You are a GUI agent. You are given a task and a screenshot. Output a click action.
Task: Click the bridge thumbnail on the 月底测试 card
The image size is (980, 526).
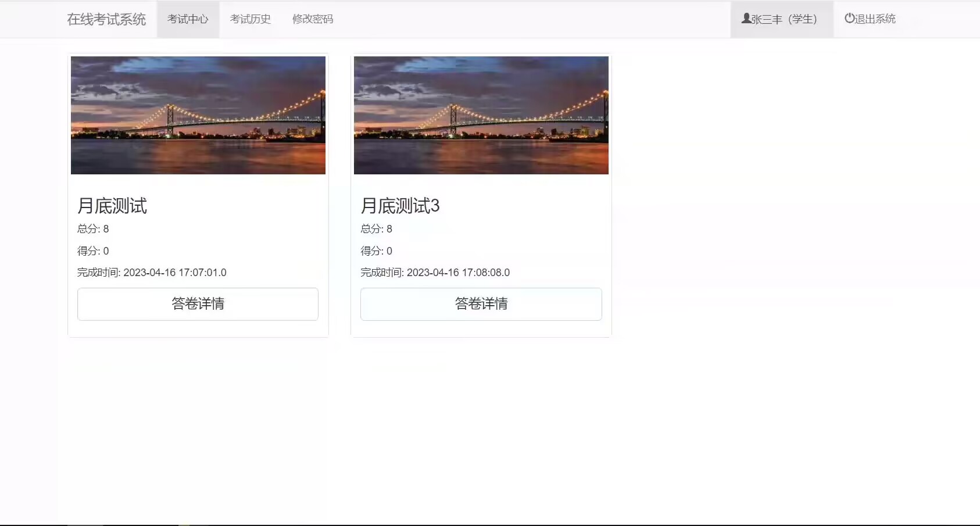click(198, 115)
